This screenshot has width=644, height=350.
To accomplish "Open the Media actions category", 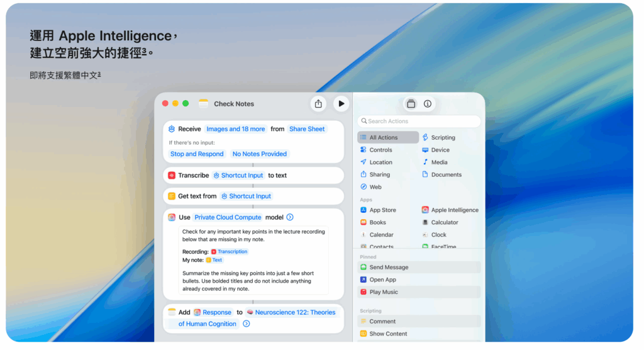I will click(439, 162).
